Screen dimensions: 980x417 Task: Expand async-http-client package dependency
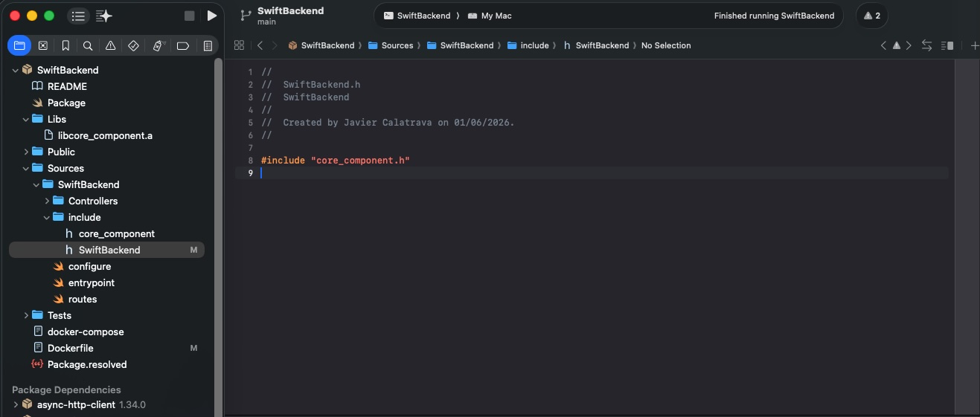[x=16, y=405]
